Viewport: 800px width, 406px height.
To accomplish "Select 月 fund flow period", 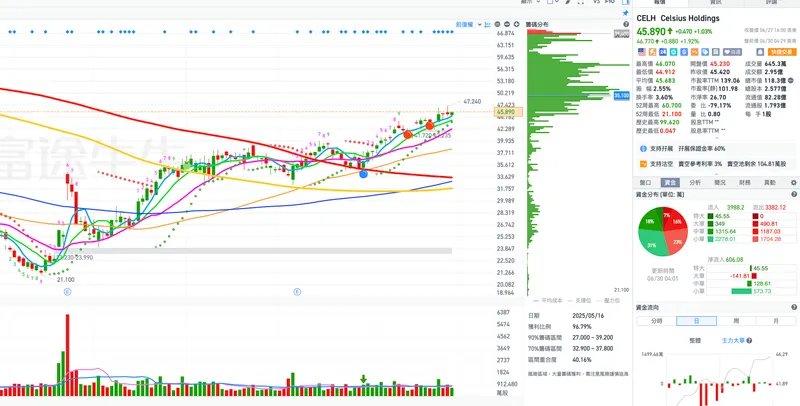I will point(776,321).
